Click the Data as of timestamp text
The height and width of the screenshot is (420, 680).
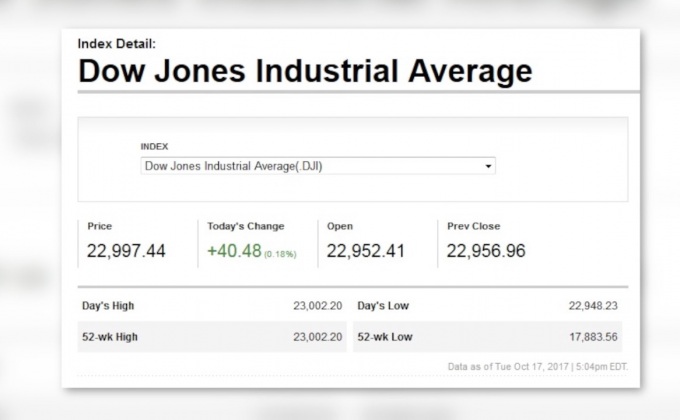539,367
